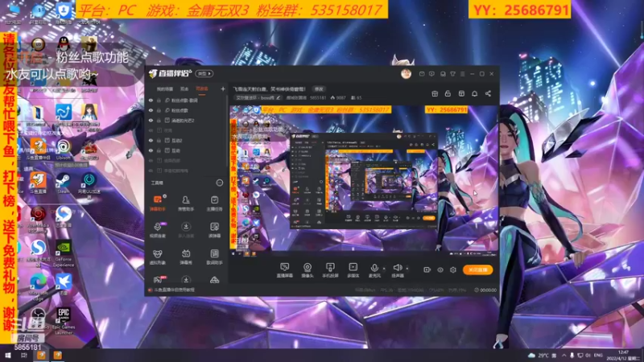Click the 修改 button beside the stream title
Image resolution: width=644 pixels, height=362 pixels.
pyautogui.click(x=319, y=88)
